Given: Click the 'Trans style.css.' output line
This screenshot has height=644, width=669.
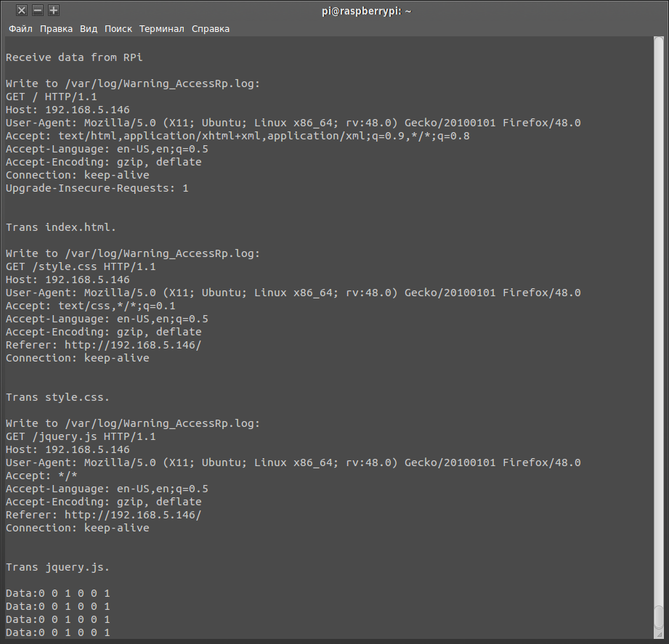Looking at the screenshot, I should (x=58, y=397).
